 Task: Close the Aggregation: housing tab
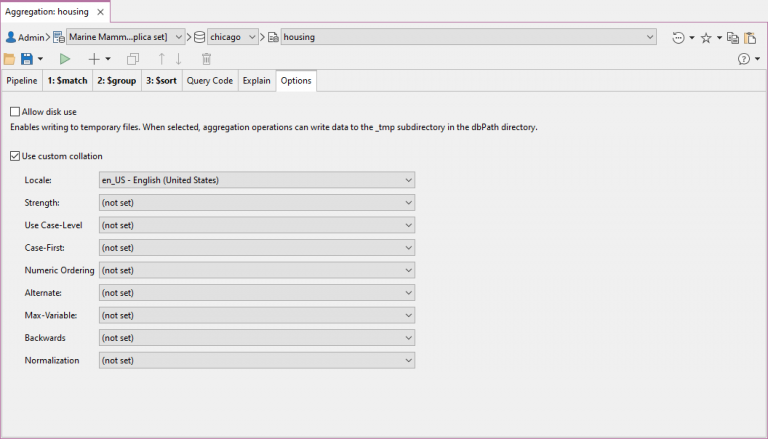[100, 12]
